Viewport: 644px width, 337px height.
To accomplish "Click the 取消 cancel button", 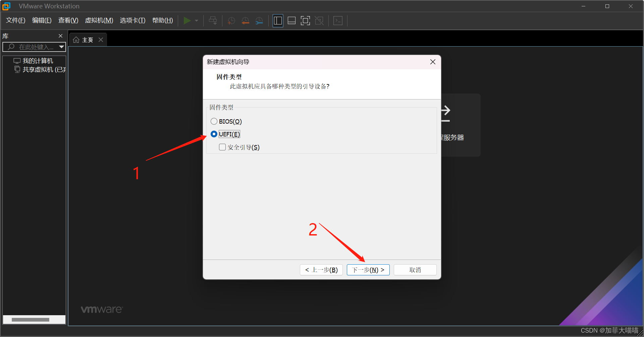I will point(415,270).
